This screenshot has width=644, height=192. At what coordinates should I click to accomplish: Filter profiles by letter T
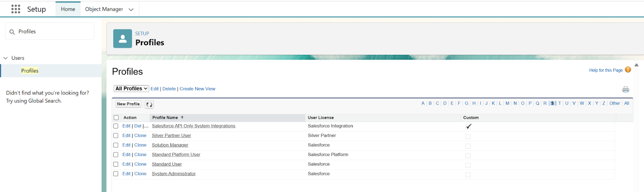click(x=559, y=103)
